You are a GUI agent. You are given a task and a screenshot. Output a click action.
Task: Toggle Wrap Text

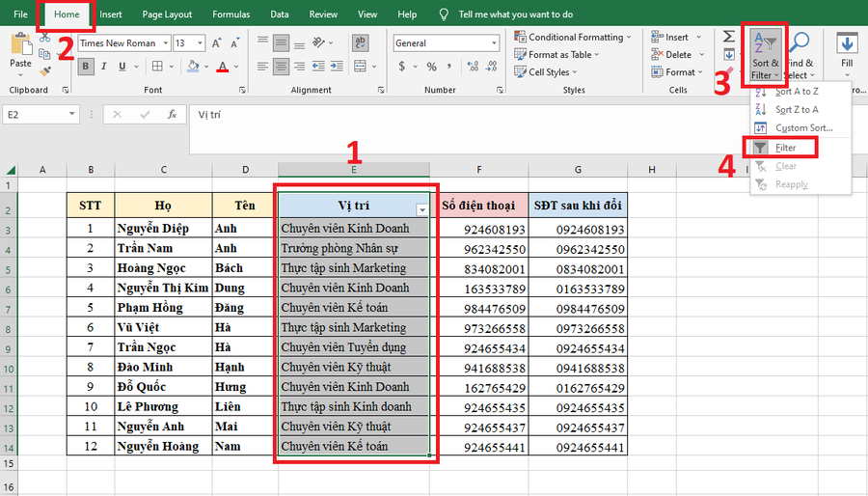[361, 42]
